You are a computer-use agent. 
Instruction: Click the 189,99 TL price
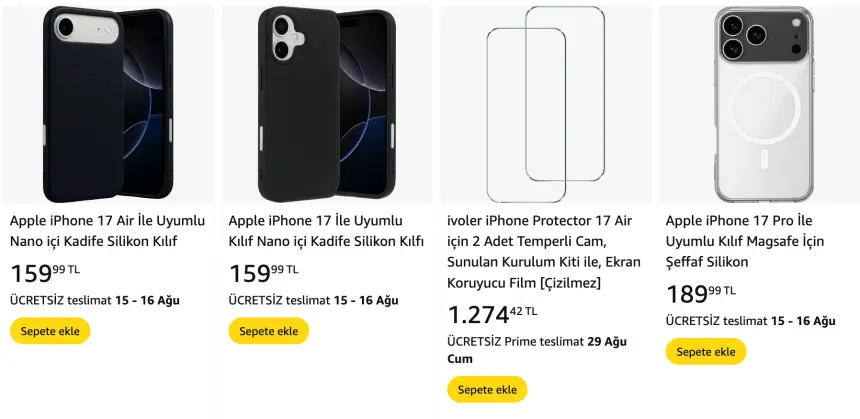[701, 293]
